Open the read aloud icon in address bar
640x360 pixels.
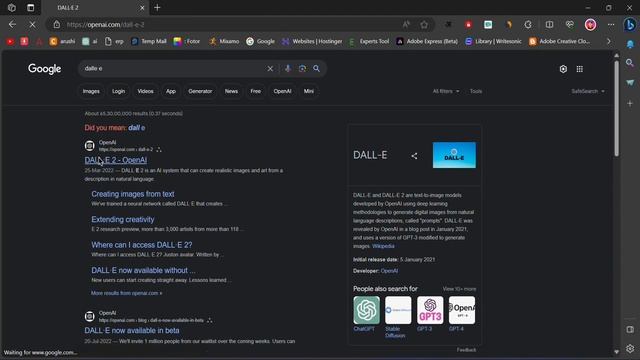[x=406, y=24]
